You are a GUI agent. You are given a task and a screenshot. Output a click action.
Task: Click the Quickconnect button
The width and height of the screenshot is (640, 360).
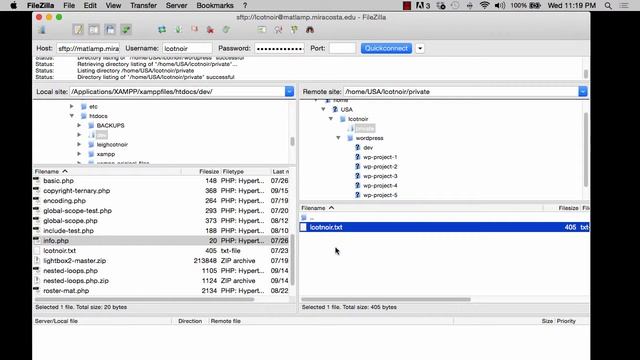point(386,48)
